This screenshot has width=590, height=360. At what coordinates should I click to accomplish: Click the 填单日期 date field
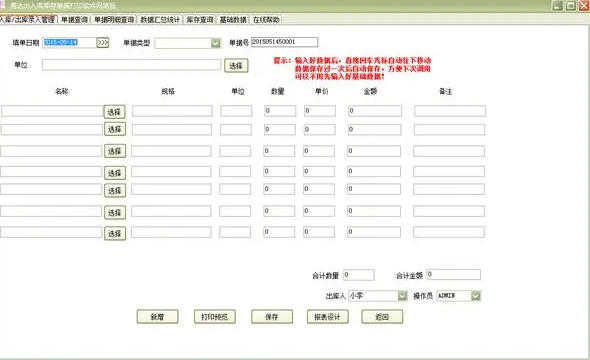click(69, 43)
